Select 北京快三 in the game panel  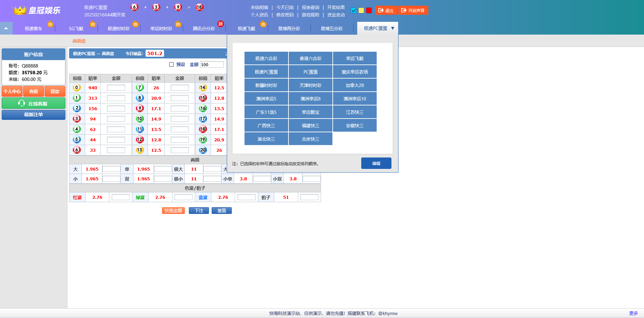coord(311,139)
